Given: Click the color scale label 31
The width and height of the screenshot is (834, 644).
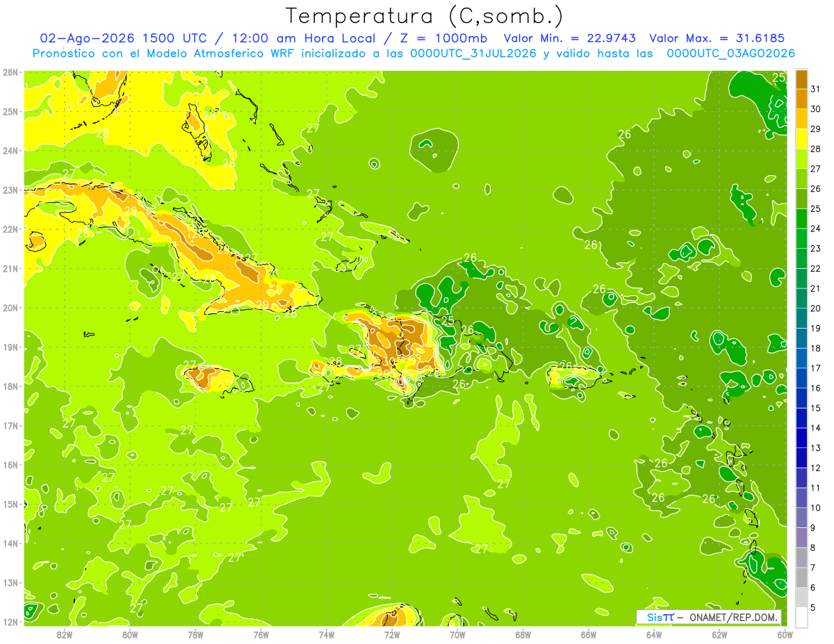Looking at the screenshot, I should [x=816, y=89].
